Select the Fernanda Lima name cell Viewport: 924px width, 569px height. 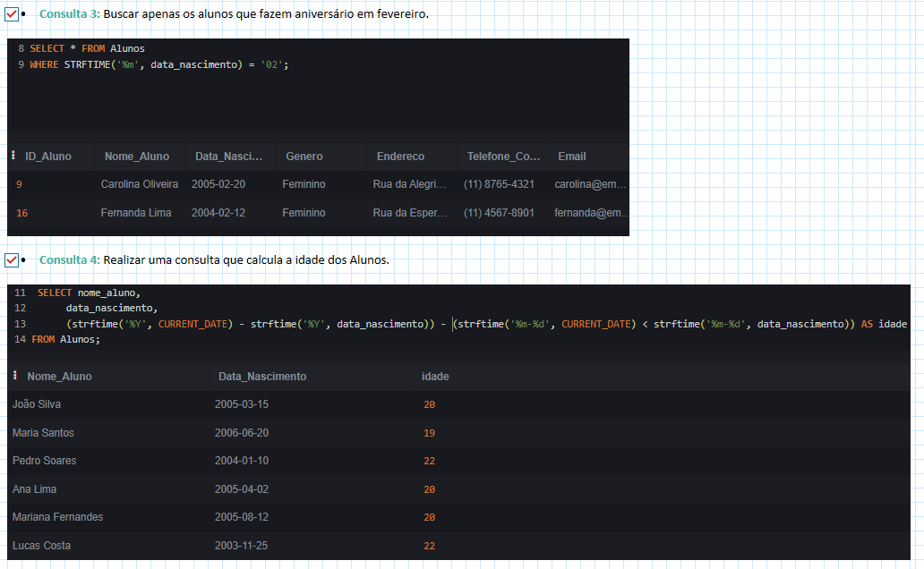tap(136, 213)
